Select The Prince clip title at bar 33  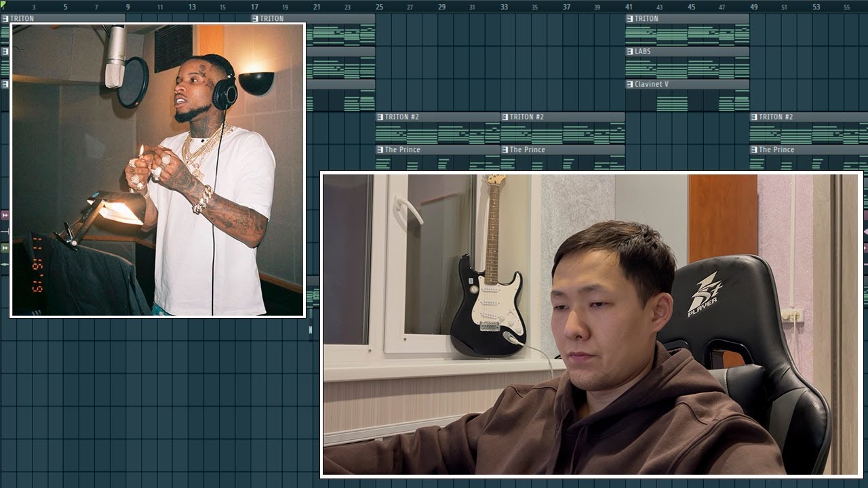pyautogui.click(x=528, y=149)
